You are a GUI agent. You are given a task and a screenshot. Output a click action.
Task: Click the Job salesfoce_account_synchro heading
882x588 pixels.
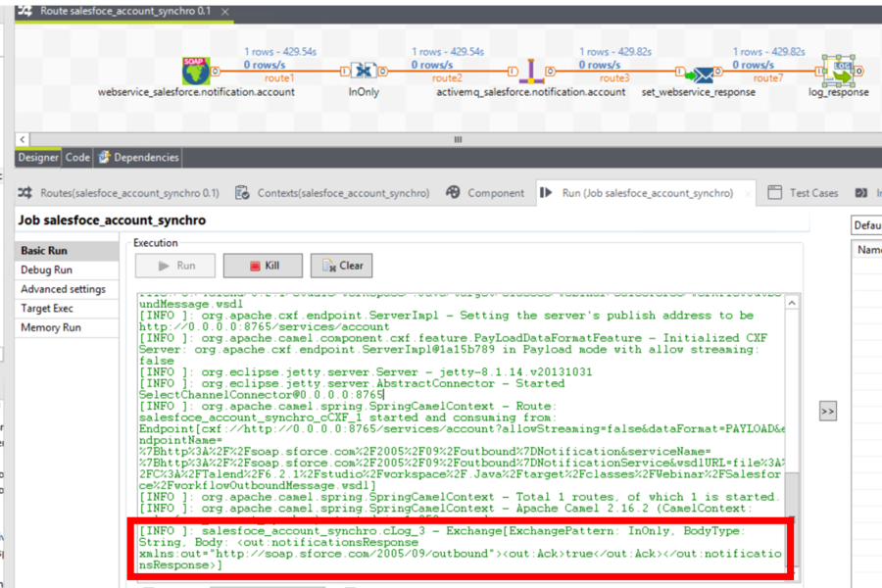(112, 220)
